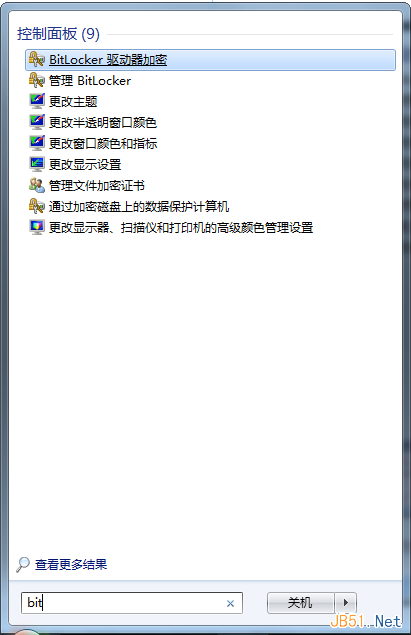Click into the search box containing bit
The height and width of the screenshot is (635, 411).
tap(132, 603)
